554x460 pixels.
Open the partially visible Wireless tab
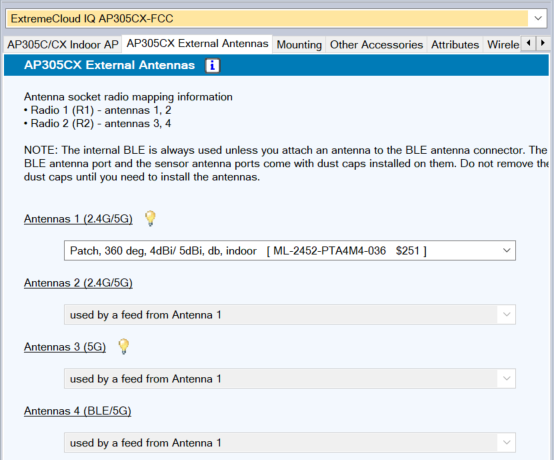click(503, 45)
